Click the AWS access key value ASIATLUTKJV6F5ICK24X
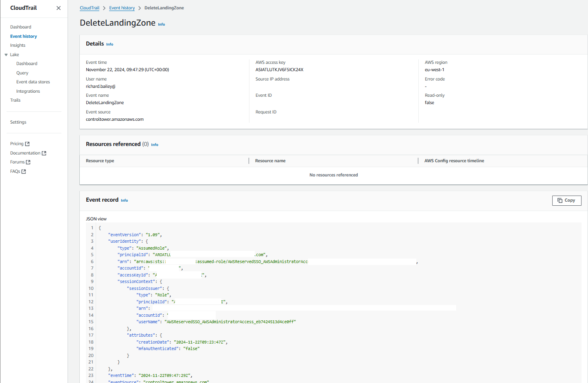The image size is (588, 383). [x=280, y=70]
